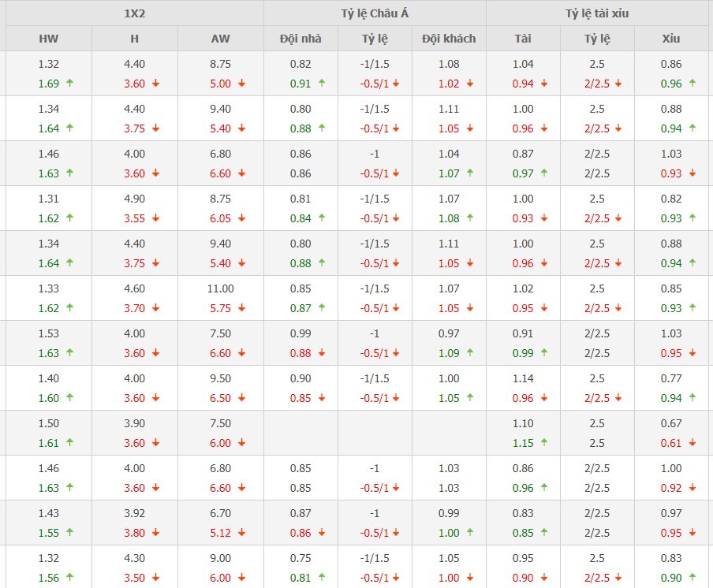Click the 11.00 away win odds

pyautogui.click(x=221, y=289)
